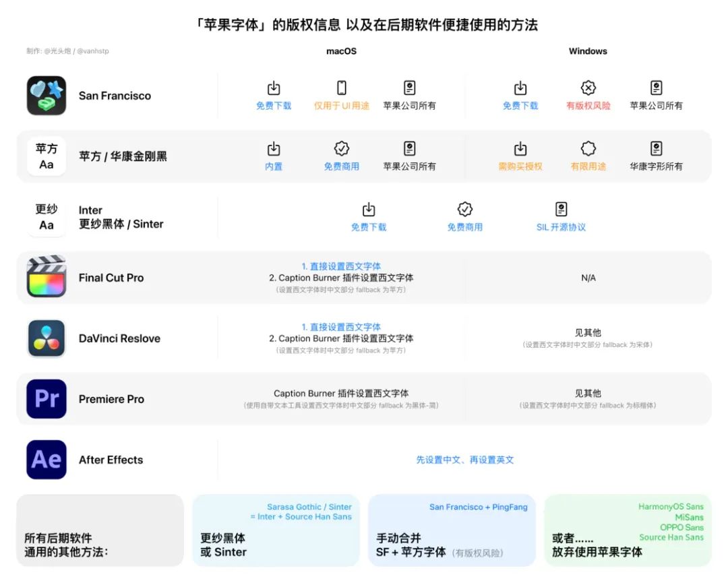Viewport: 728px width, 583px height.
Task: Select the 更纱黑体 或 Sinter card
Action: point(276,530)
